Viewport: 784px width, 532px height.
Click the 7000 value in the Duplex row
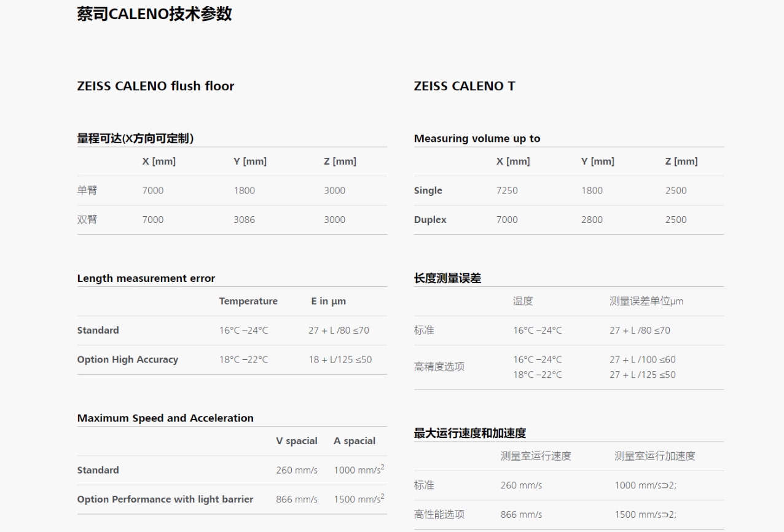tap(507, 220)
